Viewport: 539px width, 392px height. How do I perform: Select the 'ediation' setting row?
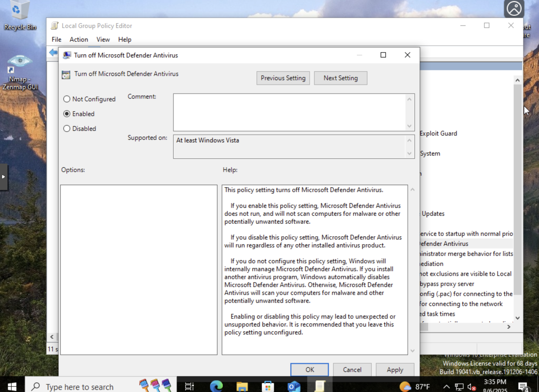pos(432,264)
